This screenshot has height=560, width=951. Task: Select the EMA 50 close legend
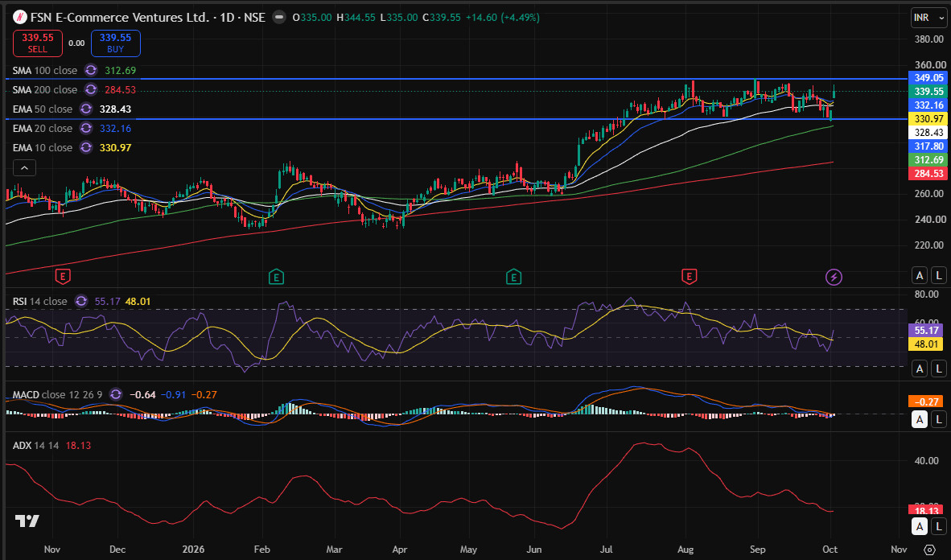(43, 109)
